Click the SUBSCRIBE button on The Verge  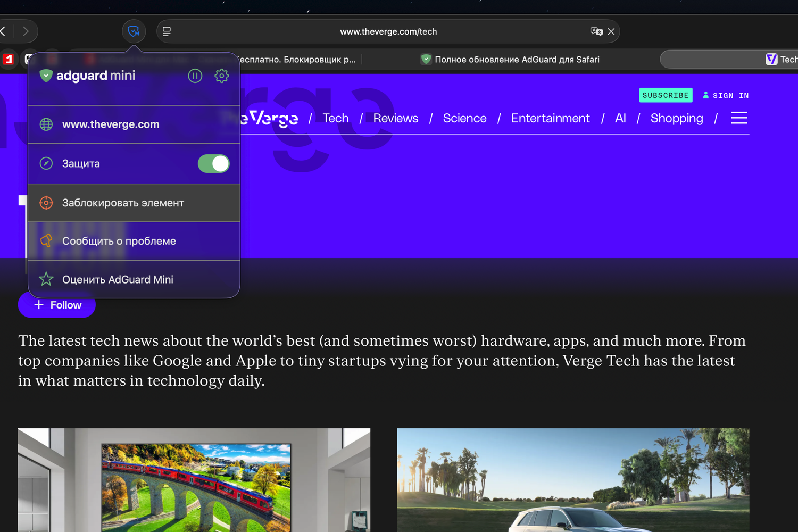click(x=666, y=95)
